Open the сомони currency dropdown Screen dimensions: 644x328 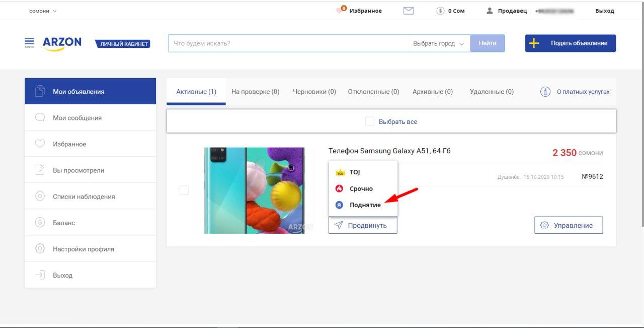[43, 10]
